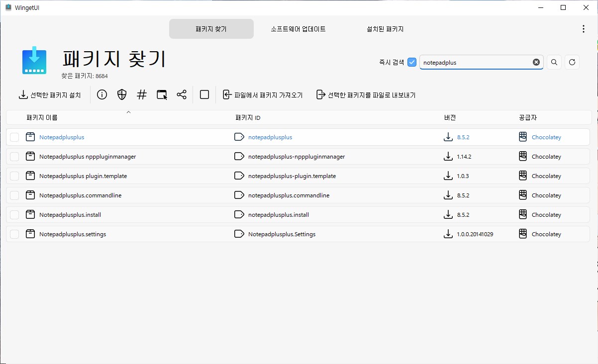Click the sort arrow on 패키지 이름 column
Screen dimensions: 598x364
pos(128,113)
